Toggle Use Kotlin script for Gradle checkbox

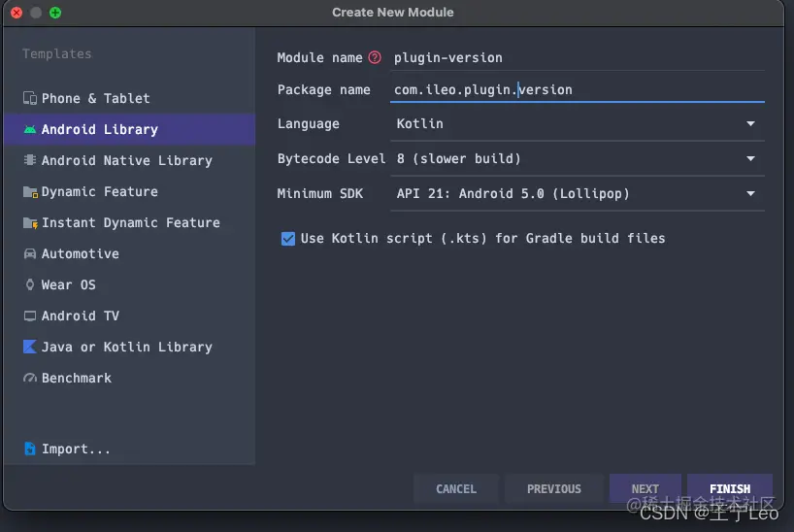point(288,238)
